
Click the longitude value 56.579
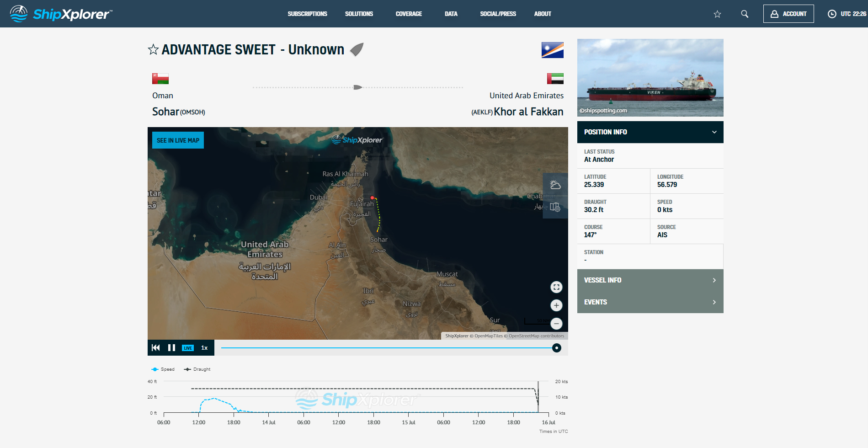[x=667, y=185]
